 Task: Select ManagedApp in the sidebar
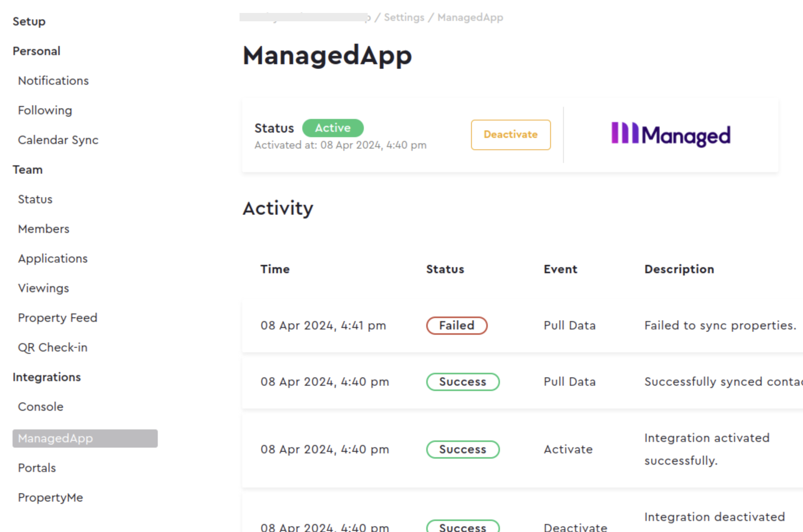pyautogui.click(x=85, y=439)
